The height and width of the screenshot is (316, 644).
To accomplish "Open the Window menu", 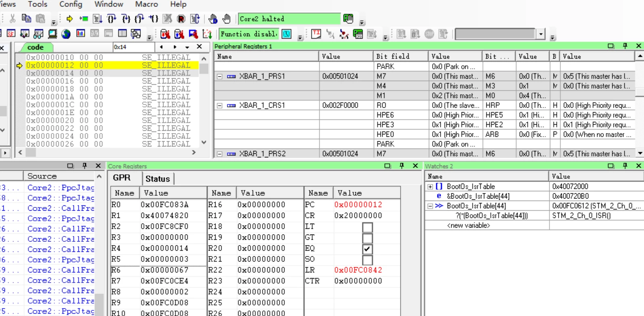I will tap(109, 4).
